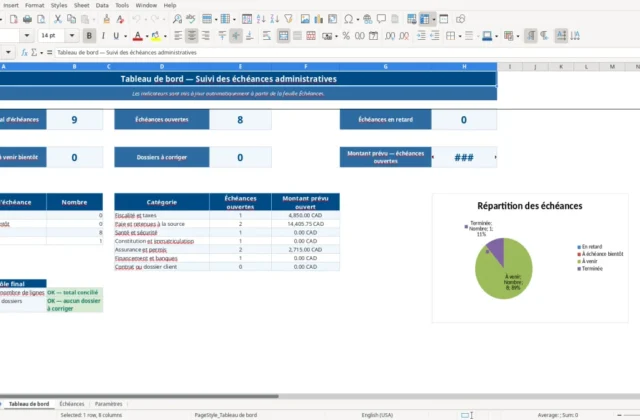Viewport: 640px width, 420px height.
Task: Click the Insert Image icon
Action: tap(305, 19)
